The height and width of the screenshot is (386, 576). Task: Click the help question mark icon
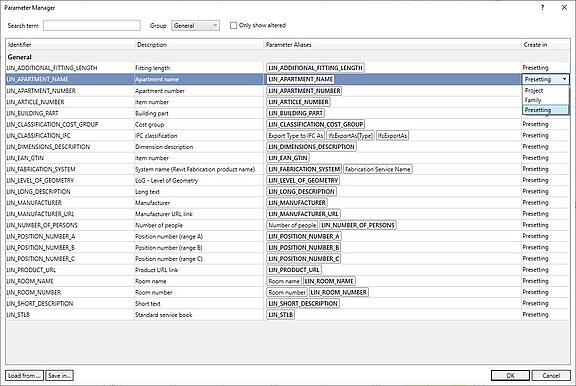point(542,7)
